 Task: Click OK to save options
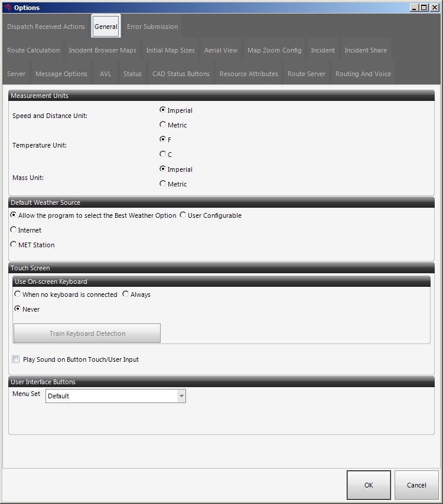369,485
